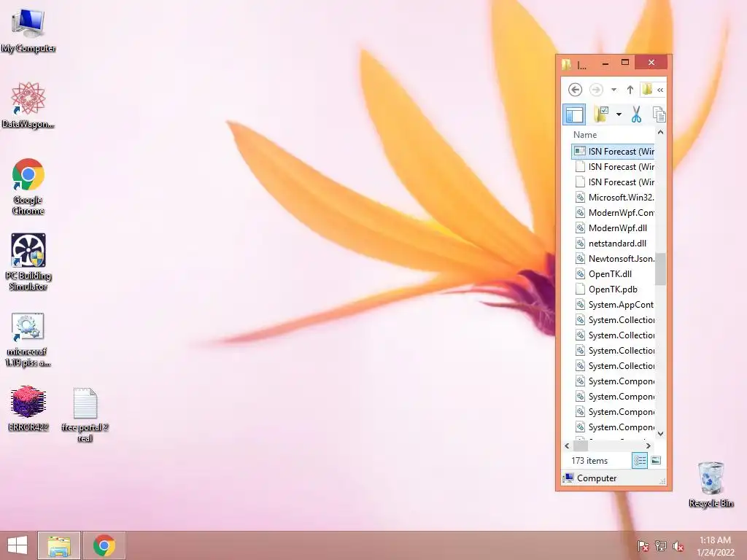Click the folder-with-checkmark toolbar icon
This screenshot has width=747, height=560.
click(602, 114)
